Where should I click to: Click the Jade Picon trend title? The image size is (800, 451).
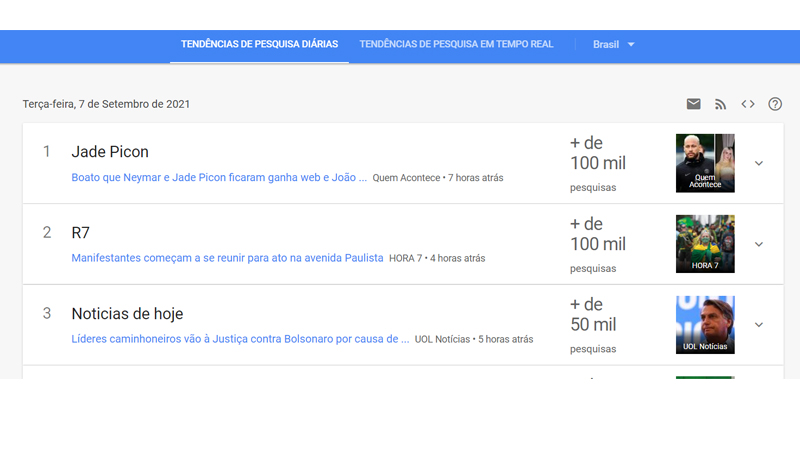[110, 152]
